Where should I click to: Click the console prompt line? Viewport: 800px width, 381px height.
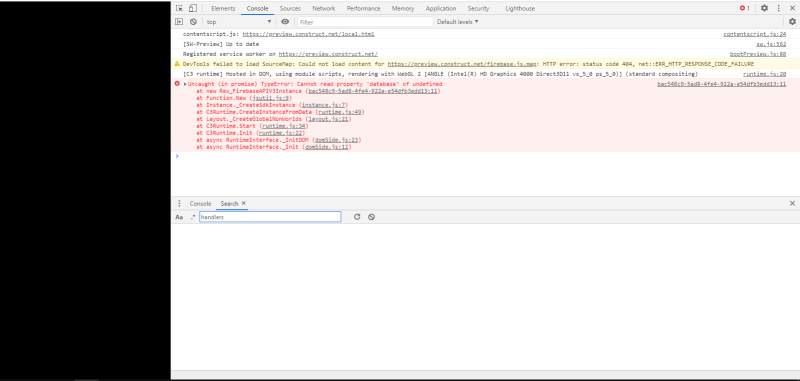coord(485,156)
